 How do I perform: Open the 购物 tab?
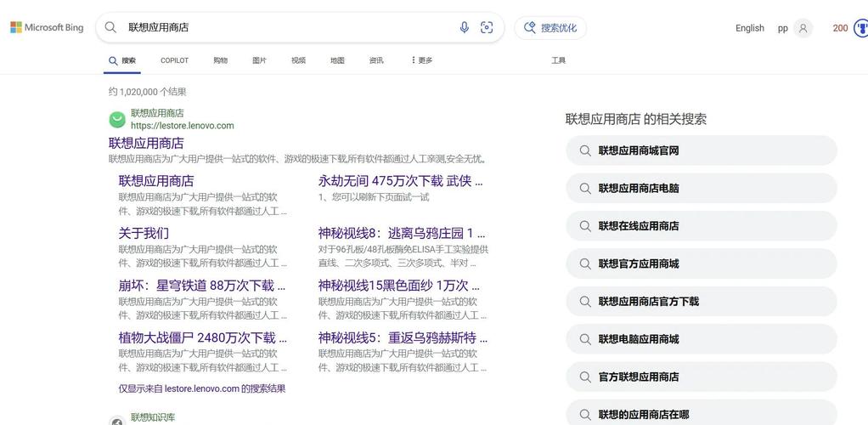coord(220,60)
